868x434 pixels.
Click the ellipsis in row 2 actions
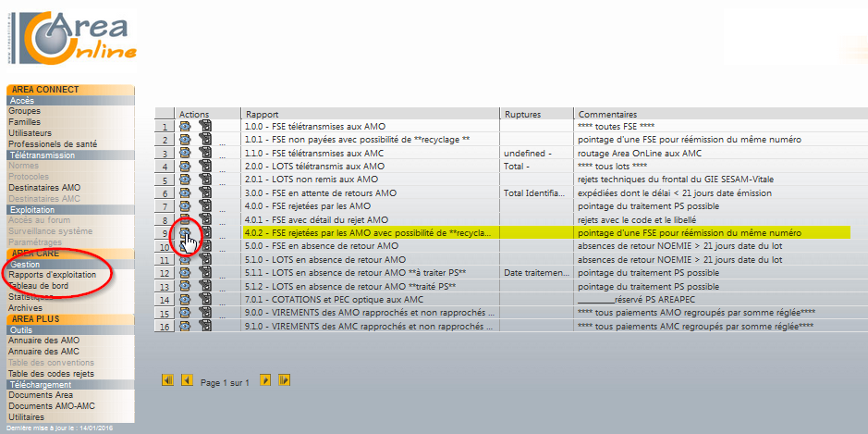(x=223, y=143)
